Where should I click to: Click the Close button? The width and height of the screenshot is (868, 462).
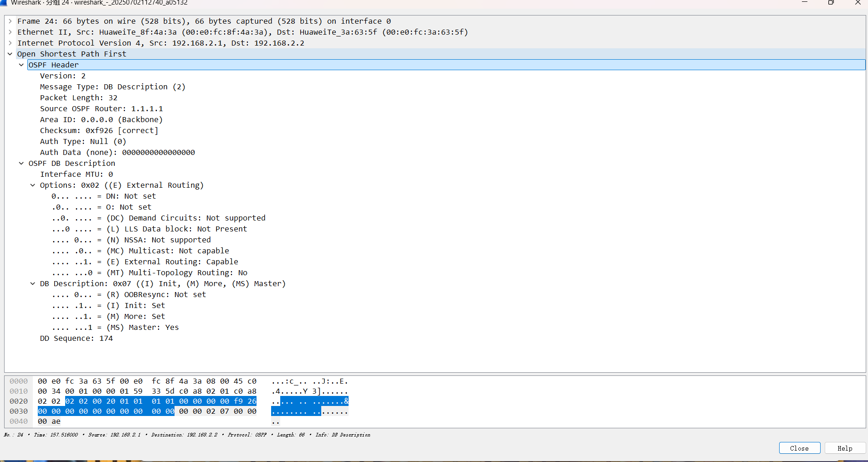[799, 448]
